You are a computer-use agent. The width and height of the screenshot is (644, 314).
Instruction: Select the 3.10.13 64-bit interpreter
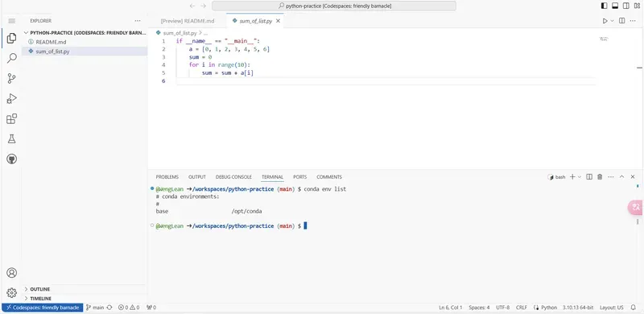click(x=578, y=308)
